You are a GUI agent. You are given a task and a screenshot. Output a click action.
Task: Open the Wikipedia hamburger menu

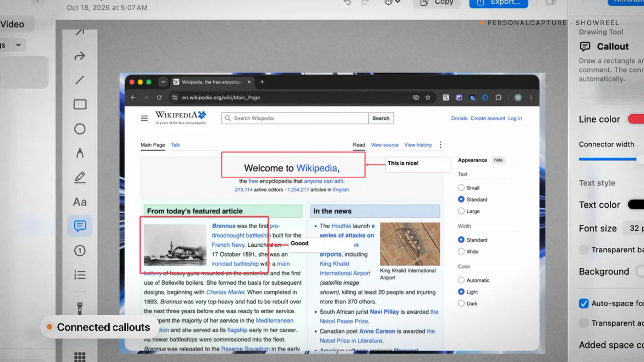tap(144, 118)
